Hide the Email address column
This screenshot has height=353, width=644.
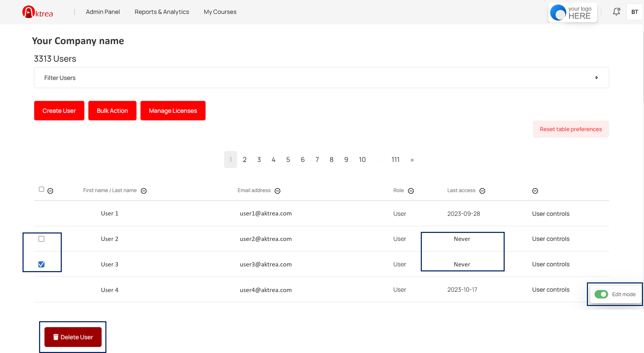tap(278, 191)
